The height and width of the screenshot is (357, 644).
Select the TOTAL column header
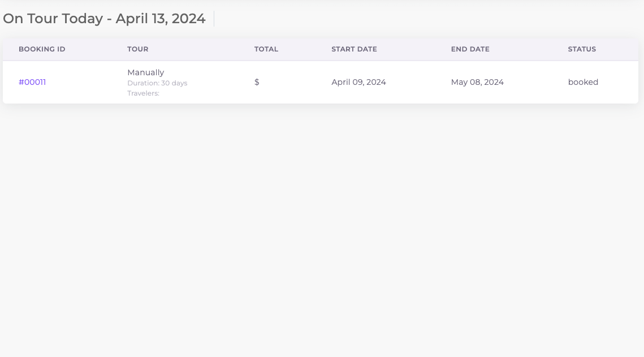pyautogui.click(x=266, y=49)
